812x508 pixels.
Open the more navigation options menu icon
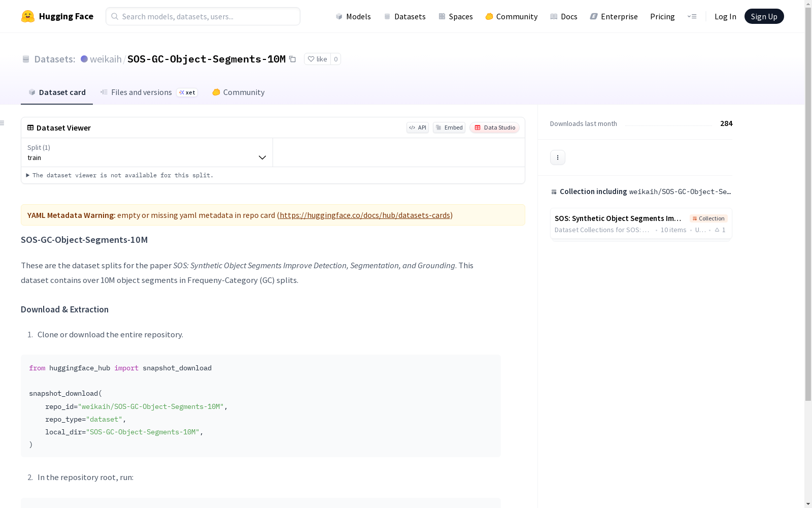(692, 16)
